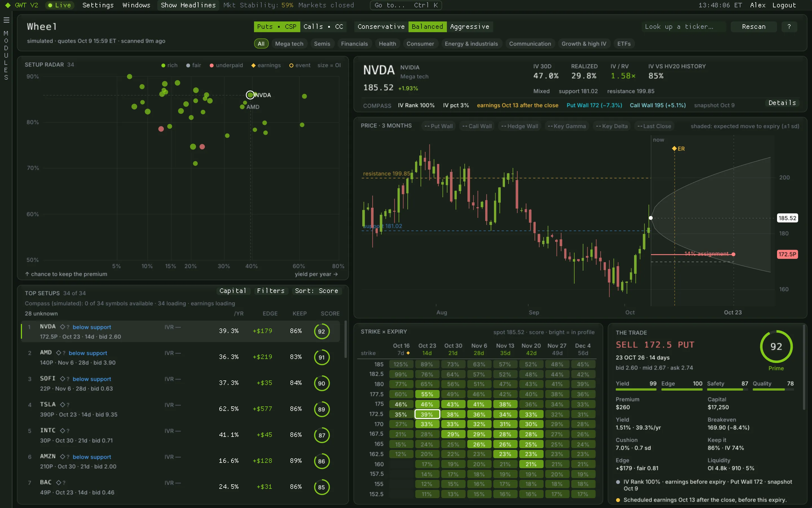Screen dimensions: 812x508
Task: Toggle the Last Close chart overlay
Action: [x=654, y=126]
